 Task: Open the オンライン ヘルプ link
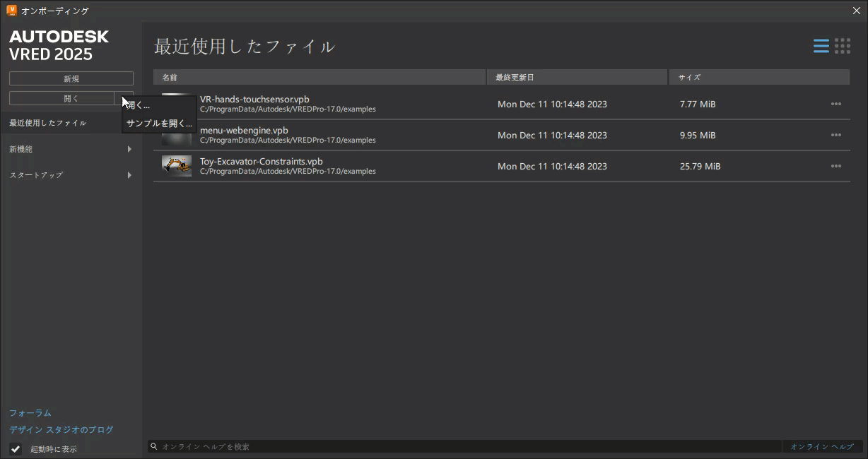click(x=822, y=446)
